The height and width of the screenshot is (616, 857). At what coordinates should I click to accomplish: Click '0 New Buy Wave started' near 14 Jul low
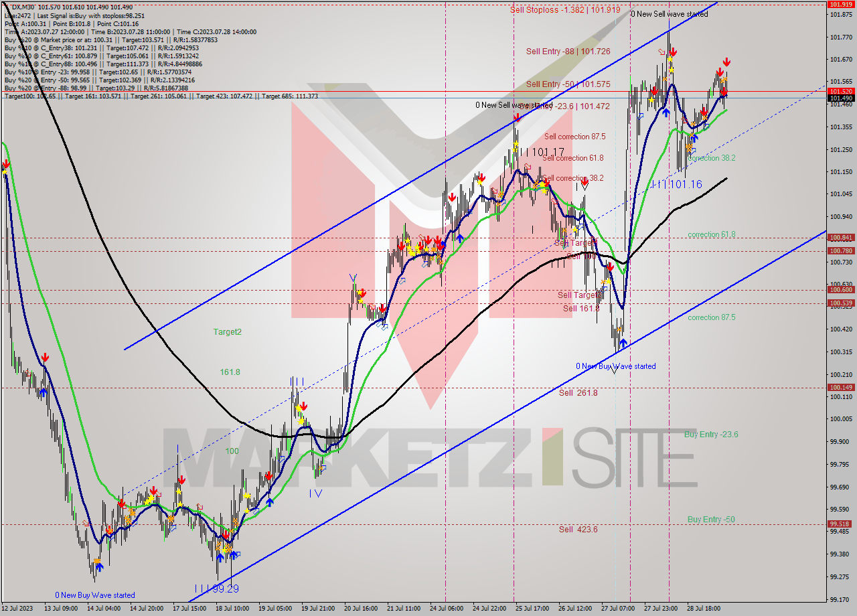pyautogui.click(x=95, y=595)
